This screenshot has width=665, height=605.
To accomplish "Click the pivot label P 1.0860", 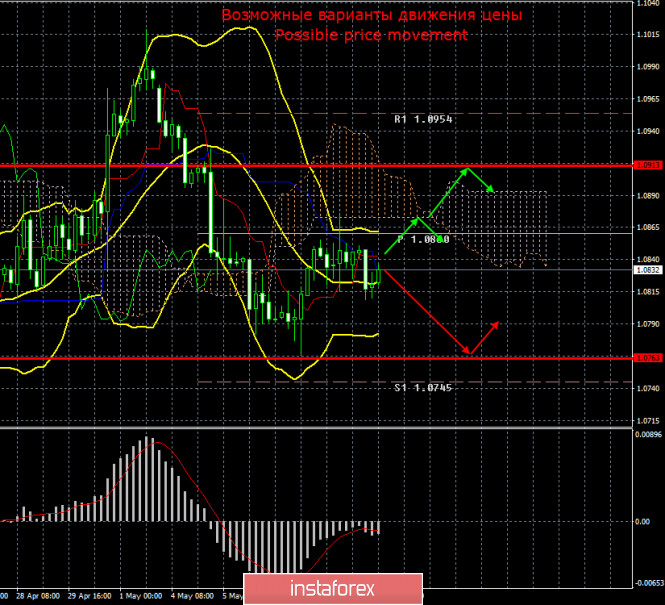I will click(x=423, y=240).
